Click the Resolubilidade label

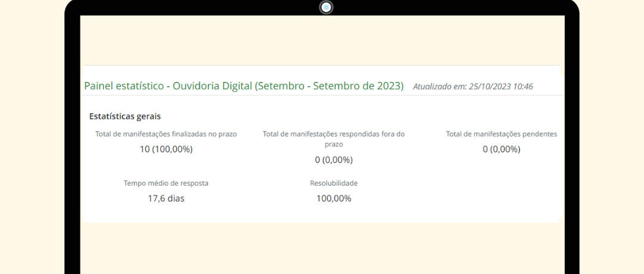(333, 183)
